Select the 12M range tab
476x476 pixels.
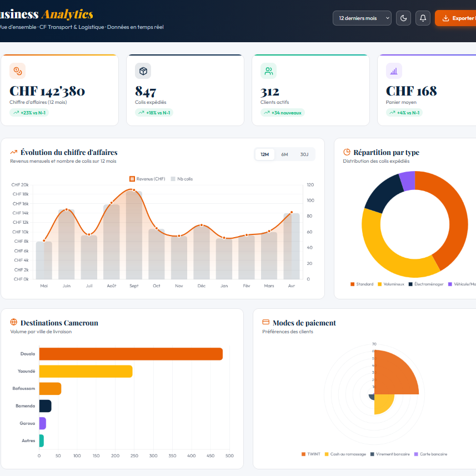[265, 154]
